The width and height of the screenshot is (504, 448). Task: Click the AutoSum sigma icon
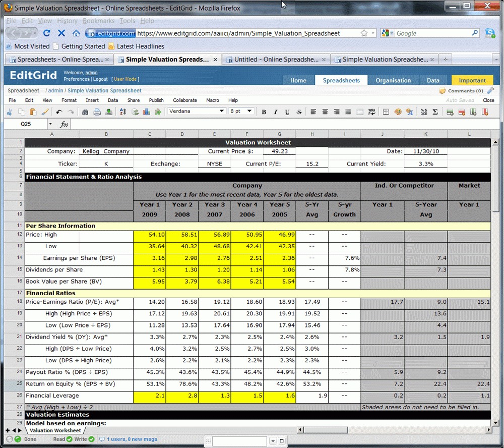click(435, 112)
